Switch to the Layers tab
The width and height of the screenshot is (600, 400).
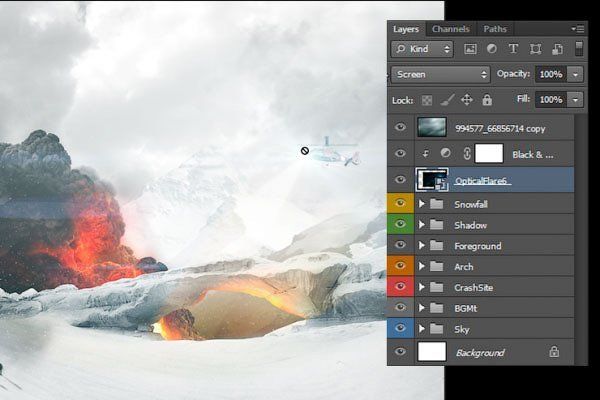coord(406,29)
